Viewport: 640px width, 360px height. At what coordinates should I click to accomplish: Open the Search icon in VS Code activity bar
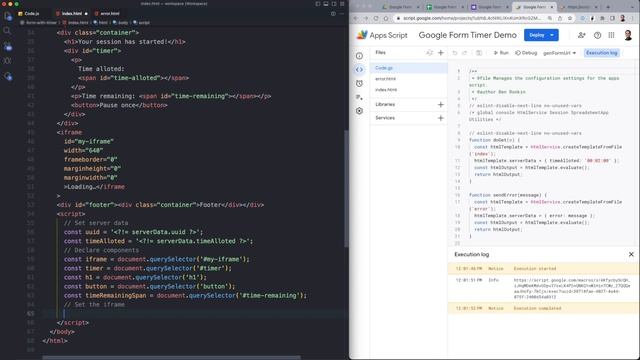(7, 31)
